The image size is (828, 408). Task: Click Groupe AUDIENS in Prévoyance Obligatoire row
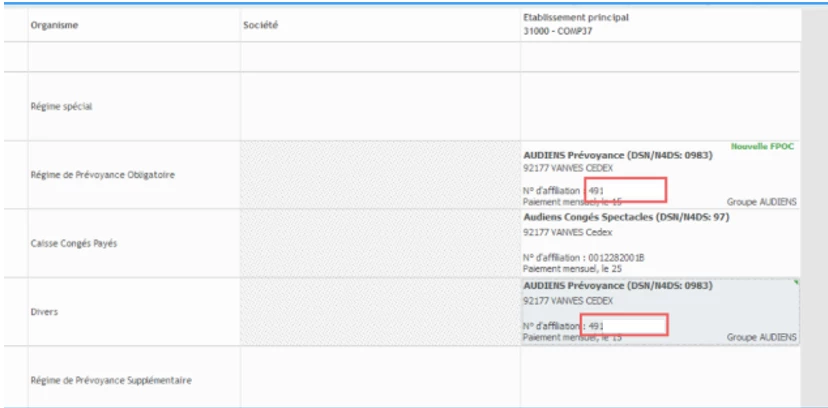pos(761,202)
